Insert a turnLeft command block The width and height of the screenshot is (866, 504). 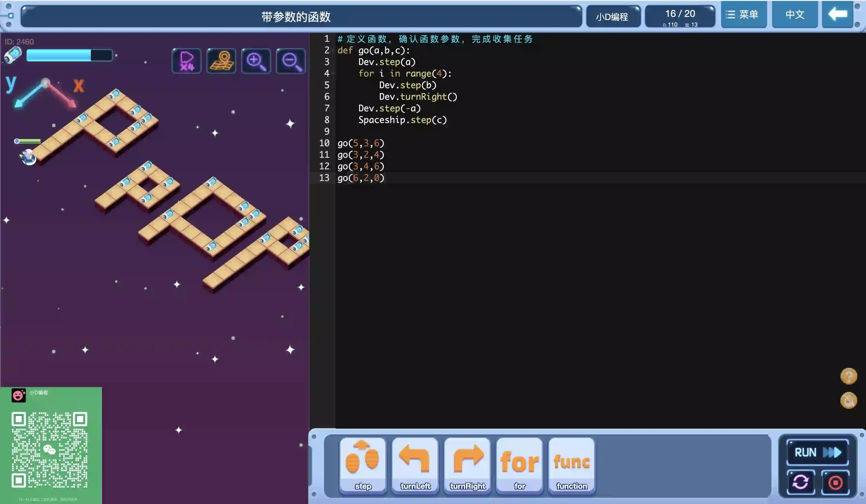click(415, 465)
